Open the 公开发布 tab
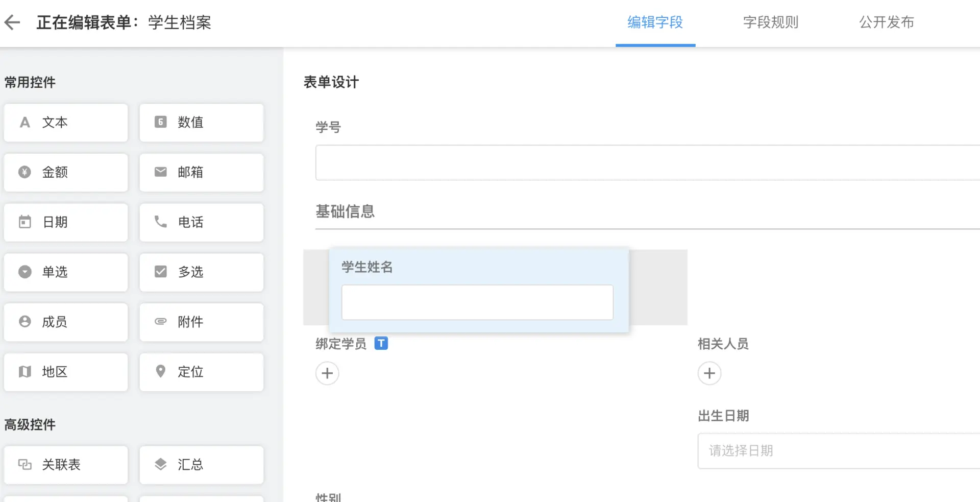This screenshot has height=502, width=980. [x=887, y=22]
